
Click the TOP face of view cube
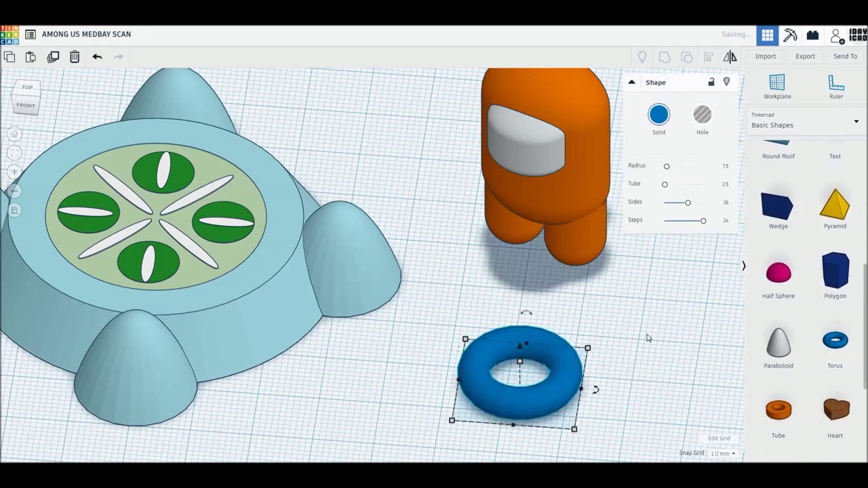click(x=27, y=87)
